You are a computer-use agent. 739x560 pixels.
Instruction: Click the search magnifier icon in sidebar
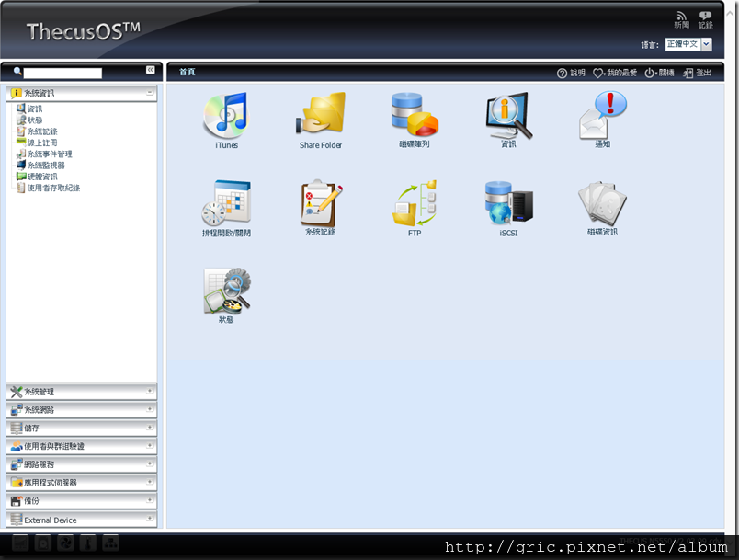click(x=17, y=72)
